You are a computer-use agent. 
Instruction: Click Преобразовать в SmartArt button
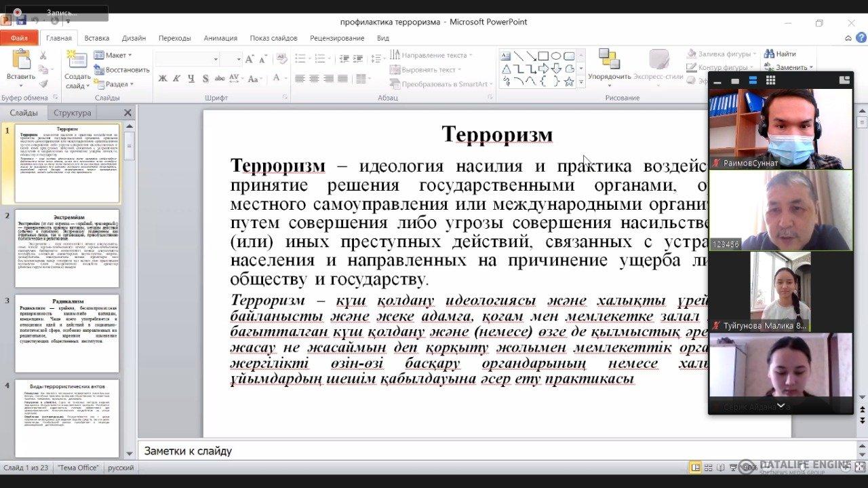click(439, 84)
